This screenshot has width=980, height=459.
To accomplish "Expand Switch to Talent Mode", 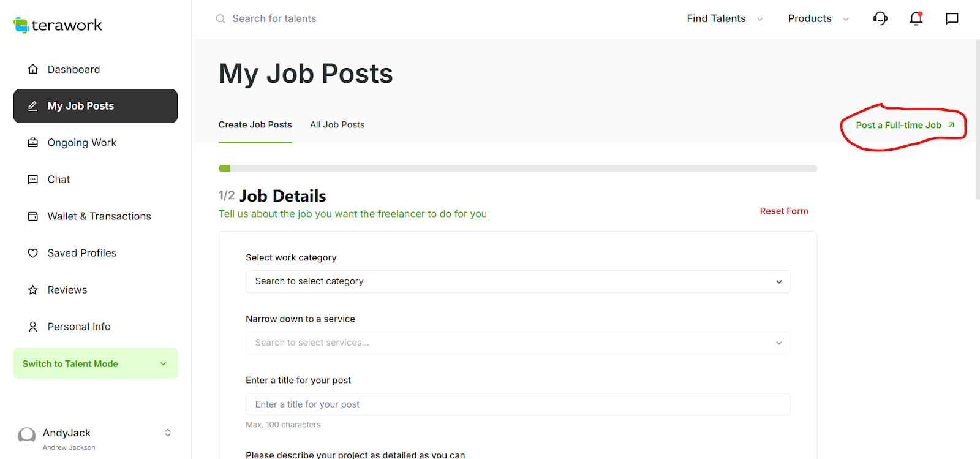I will pyautogui.click(x=95, y=363).
